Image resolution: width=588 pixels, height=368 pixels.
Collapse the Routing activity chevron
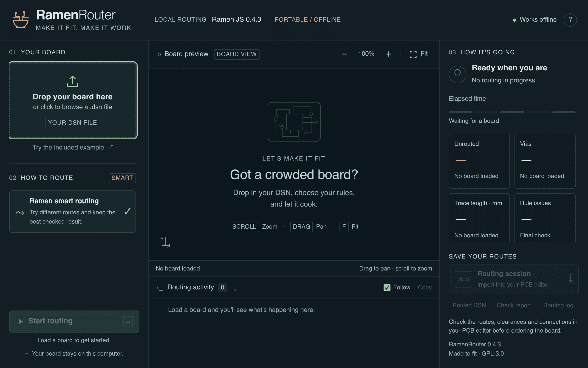coord(235,289)
